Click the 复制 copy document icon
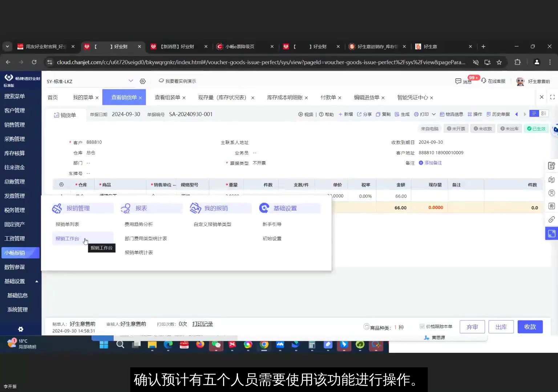Image resolution: width=558 pixels, height=392 pixels. 384,114
